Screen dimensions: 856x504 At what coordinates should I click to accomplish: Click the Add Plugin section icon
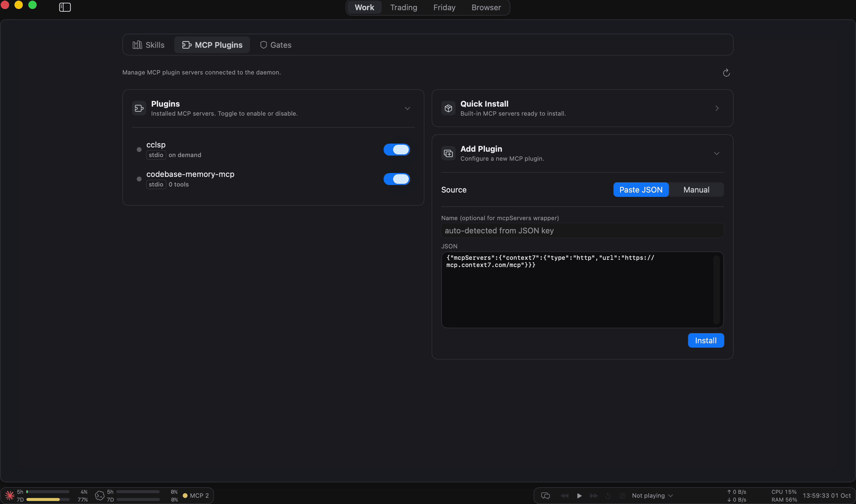pyautogui.click(x=448, y=153)
